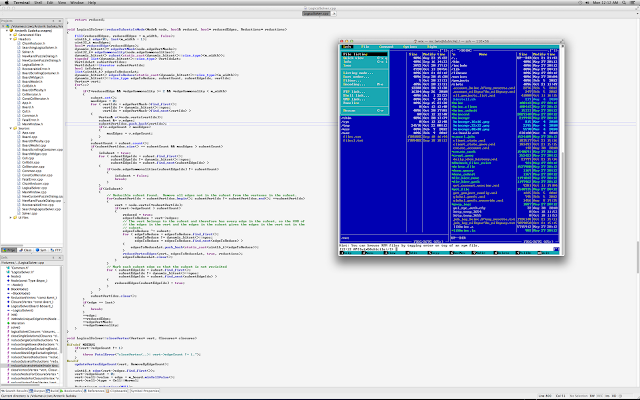Collapse the workspace path node
The height and width of the screenshot is (400, 640).
tap(3, 26)
